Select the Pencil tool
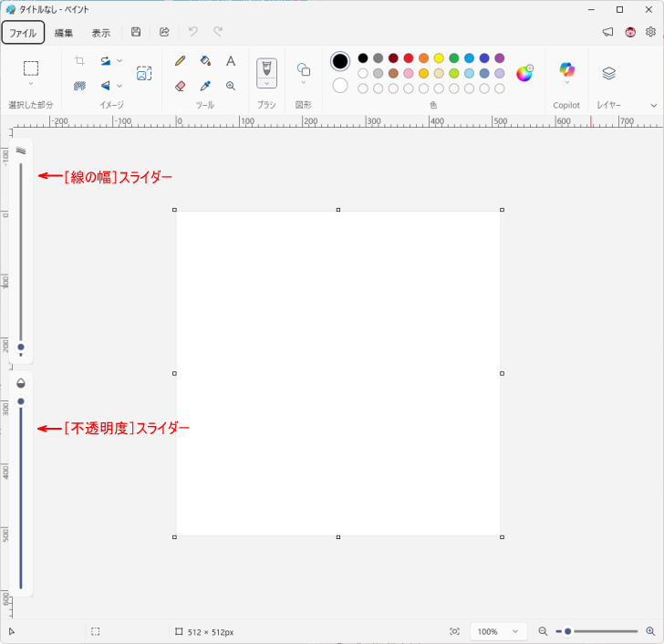 pos(180,61)
